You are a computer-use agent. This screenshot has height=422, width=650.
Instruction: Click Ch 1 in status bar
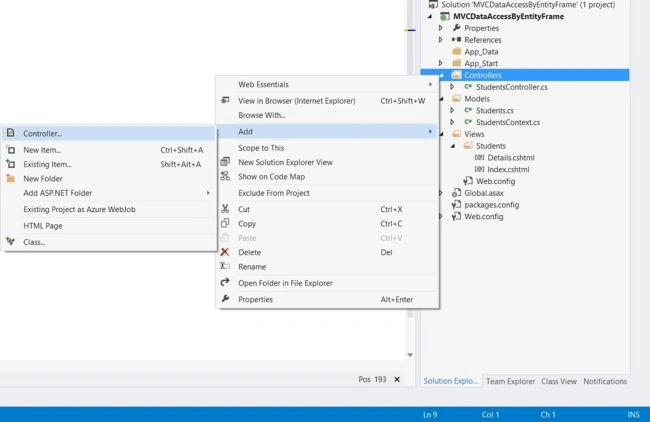coord(548,415)
